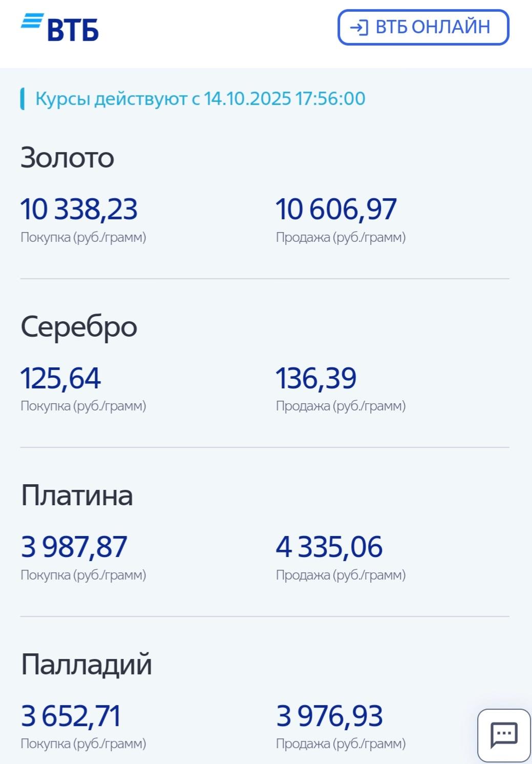Click the rates effective date notice
This screenshot has width=532, height=764.
200,98
